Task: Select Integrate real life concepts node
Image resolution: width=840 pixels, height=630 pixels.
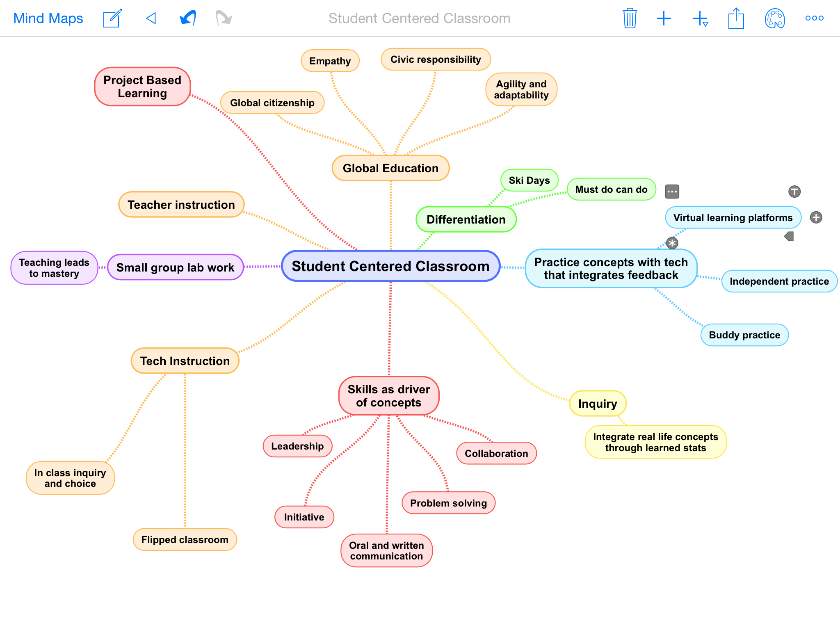Action: (655, 442)
